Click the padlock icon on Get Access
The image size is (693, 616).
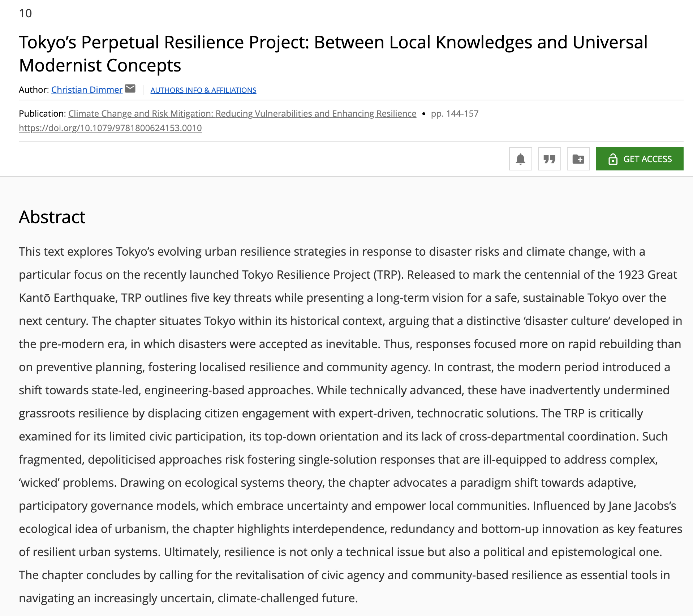[x=613, y=159]
